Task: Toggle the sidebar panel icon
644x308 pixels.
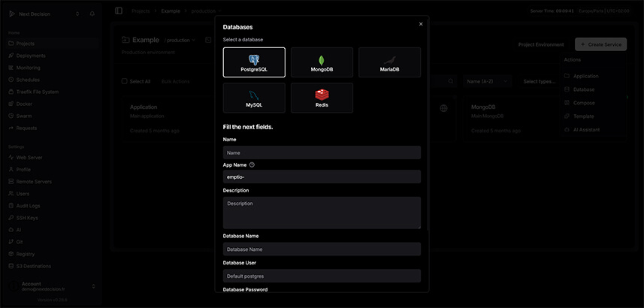Action: pyautogui.click(x=119, y=11)
